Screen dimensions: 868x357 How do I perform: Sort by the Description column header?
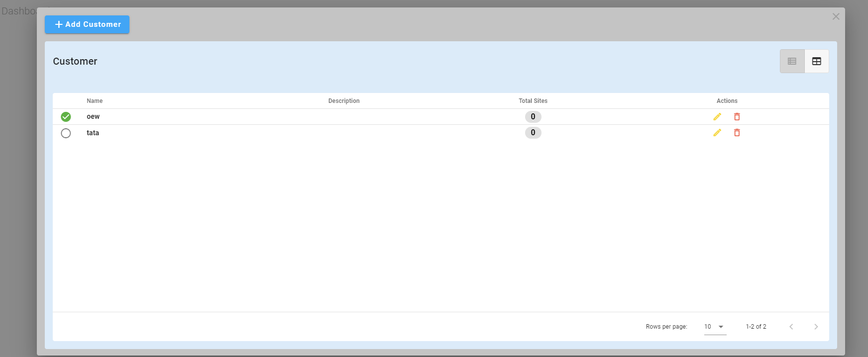[343, 101]
